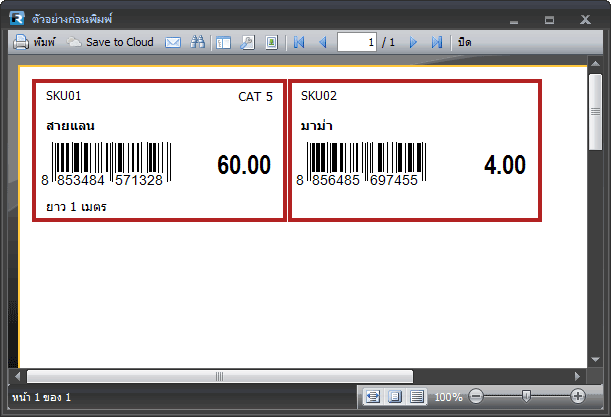The width and height of the screenshot is (611, 417).
Task: Switch to continuous page view mode
Action: [417, 397]
